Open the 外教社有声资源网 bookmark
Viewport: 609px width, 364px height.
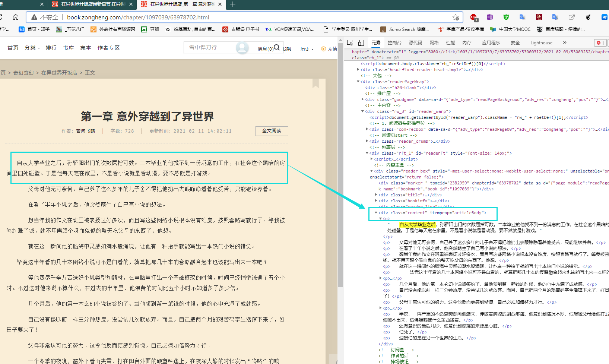[x=113, y=29]
